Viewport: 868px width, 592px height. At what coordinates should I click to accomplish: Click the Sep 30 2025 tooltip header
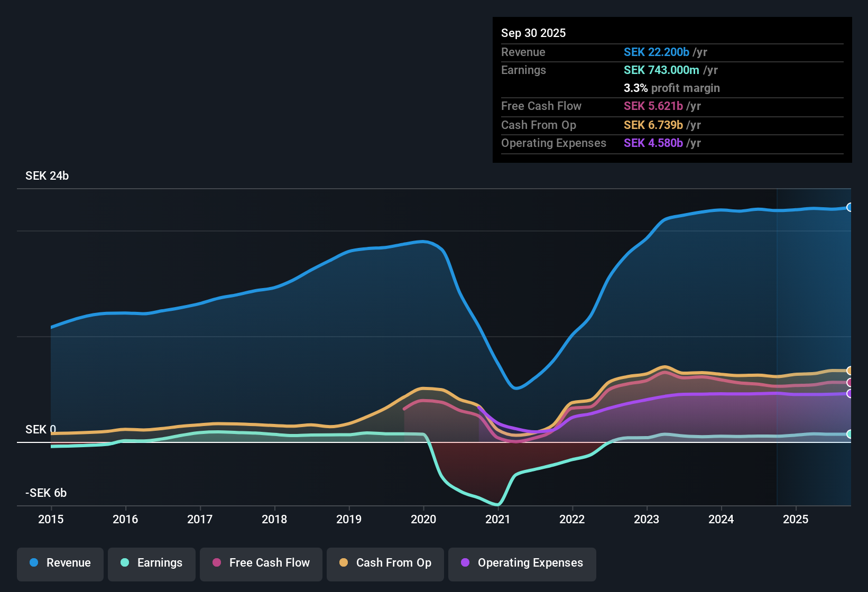coord(533,33)
